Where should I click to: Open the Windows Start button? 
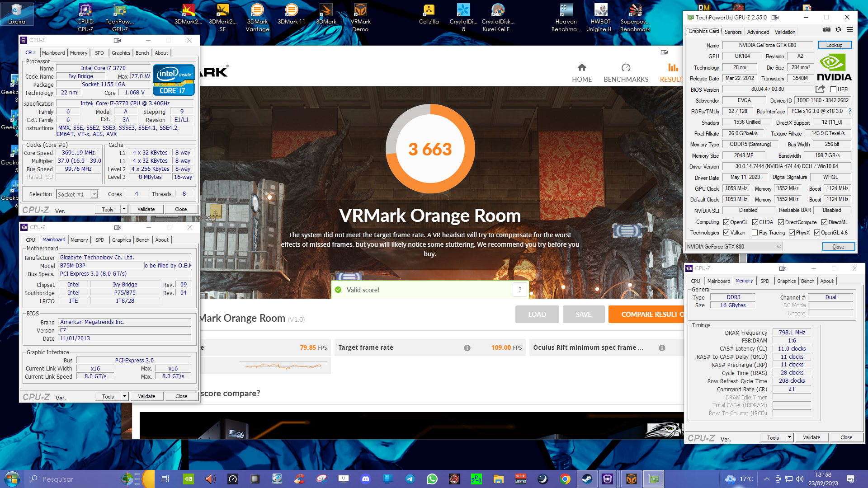click(12, 479)
